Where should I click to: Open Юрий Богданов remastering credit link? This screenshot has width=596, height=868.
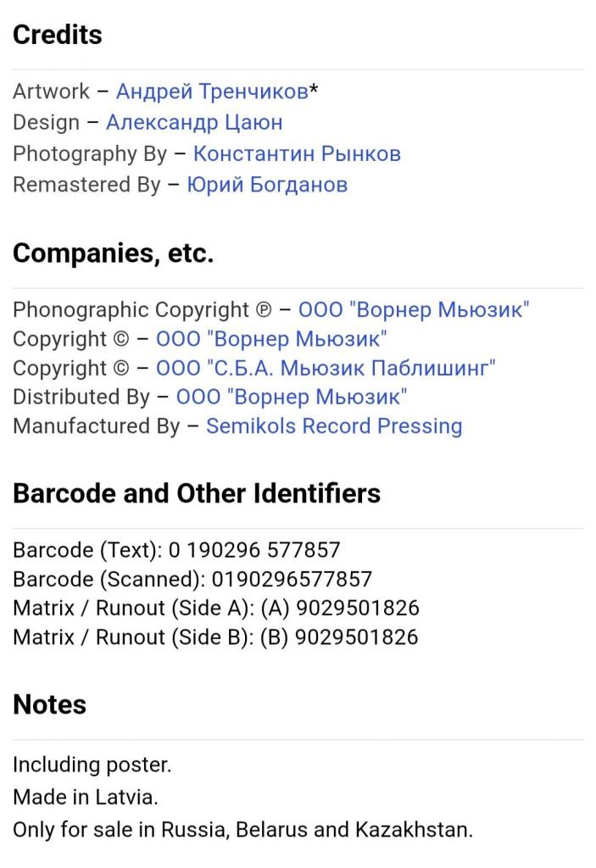click(x=267, y=184)
